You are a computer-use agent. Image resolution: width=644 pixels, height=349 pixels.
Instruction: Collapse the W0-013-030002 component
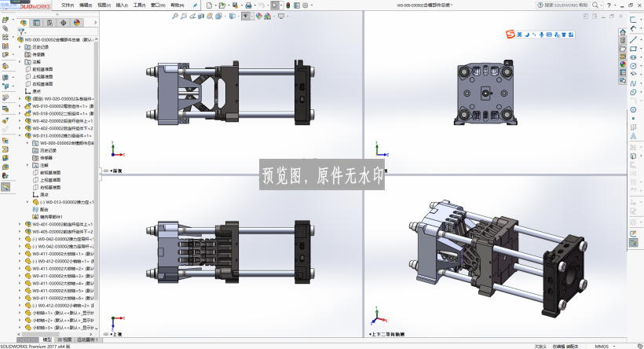(20, 136)
